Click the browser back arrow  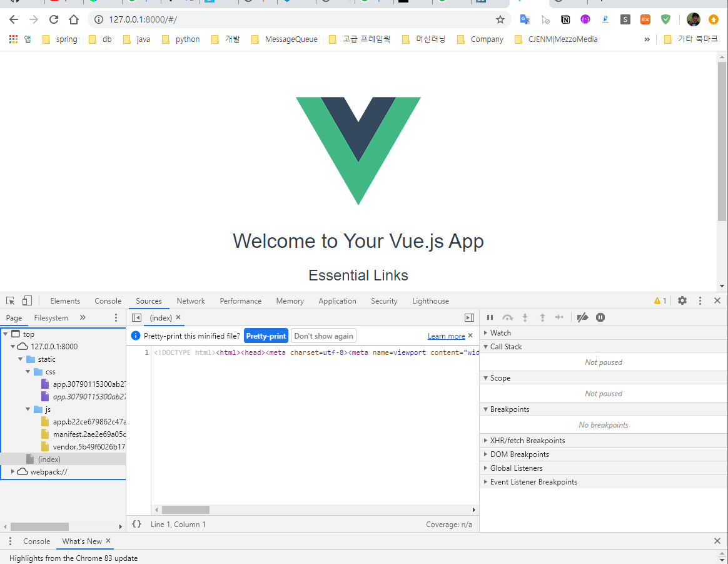(14, 19)
